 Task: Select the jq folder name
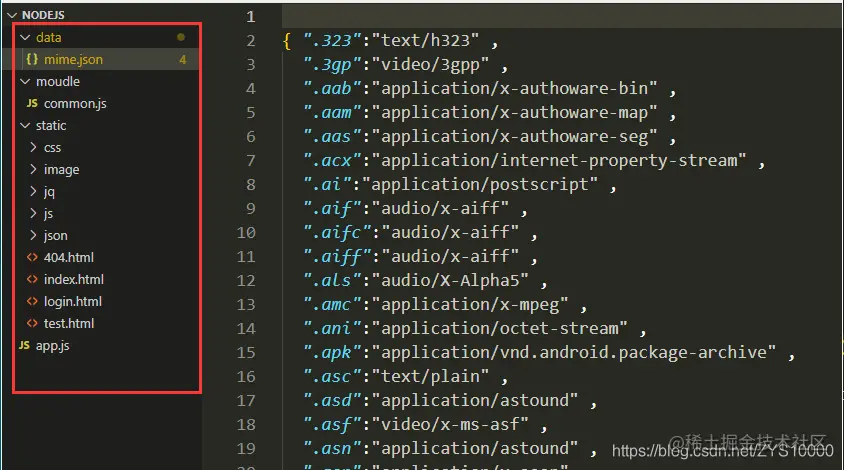pyautogui.click(x=49, y=192)
